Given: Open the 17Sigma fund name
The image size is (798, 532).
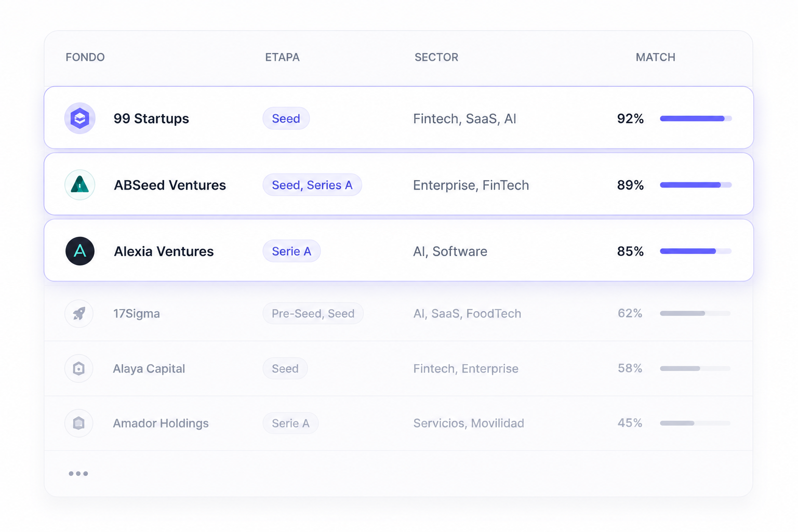Looking at the screenshot, I should (x=137, y=314).
